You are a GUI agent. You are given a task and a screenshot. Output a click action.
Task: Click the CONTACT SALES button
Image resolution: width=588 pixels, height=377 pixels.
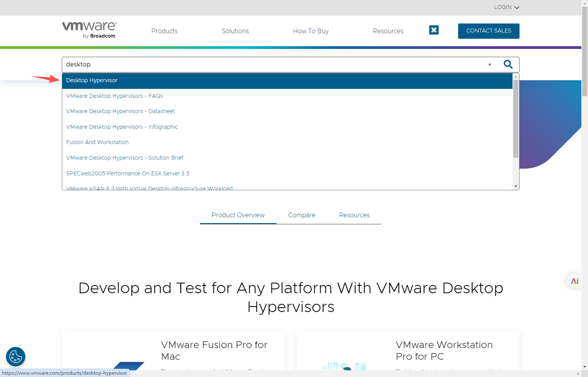click(x=489, y=31)
